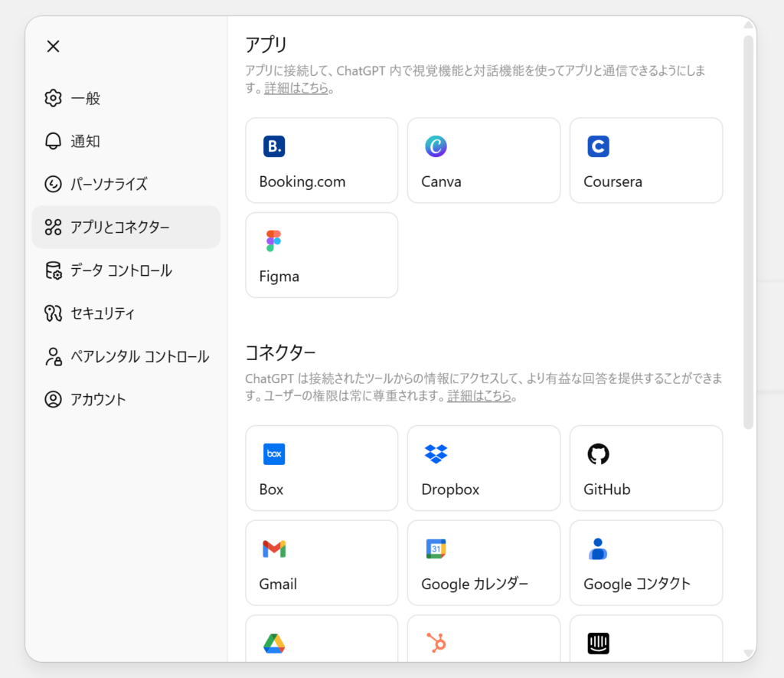Click the vertical scrollbar thumb
This screenshot has width=784, height=678.
click(x=748, y=230)
